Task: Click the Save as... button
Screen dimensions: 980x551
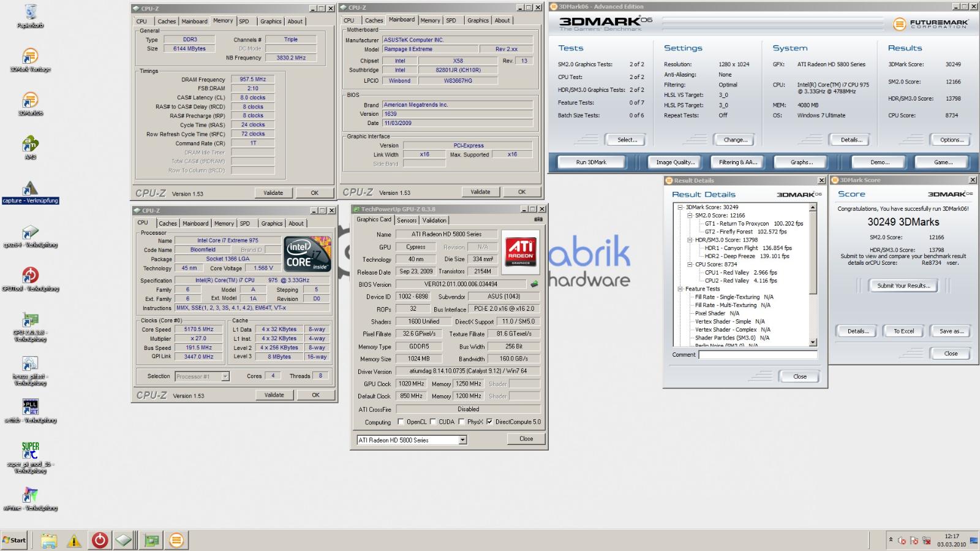Action: (951, 331)
